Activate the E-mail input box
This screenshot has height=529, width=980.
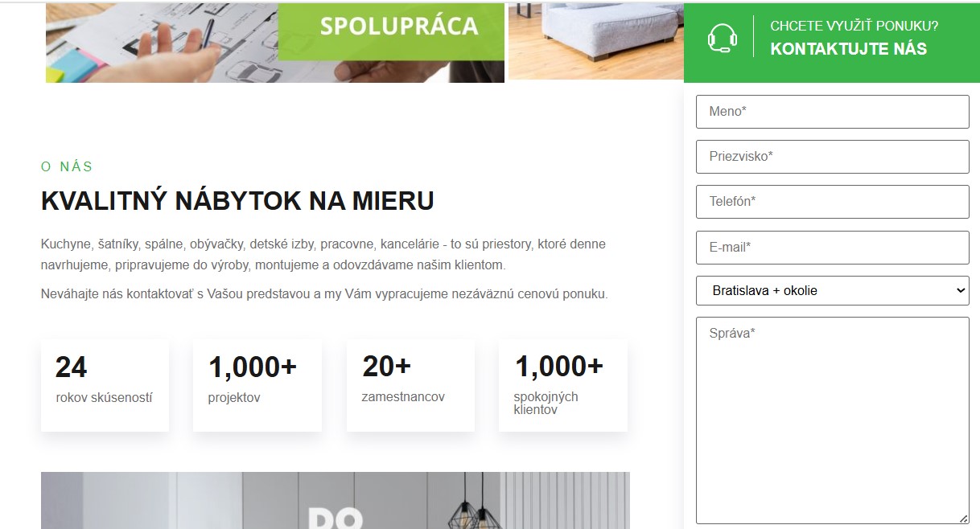point(832,248)
